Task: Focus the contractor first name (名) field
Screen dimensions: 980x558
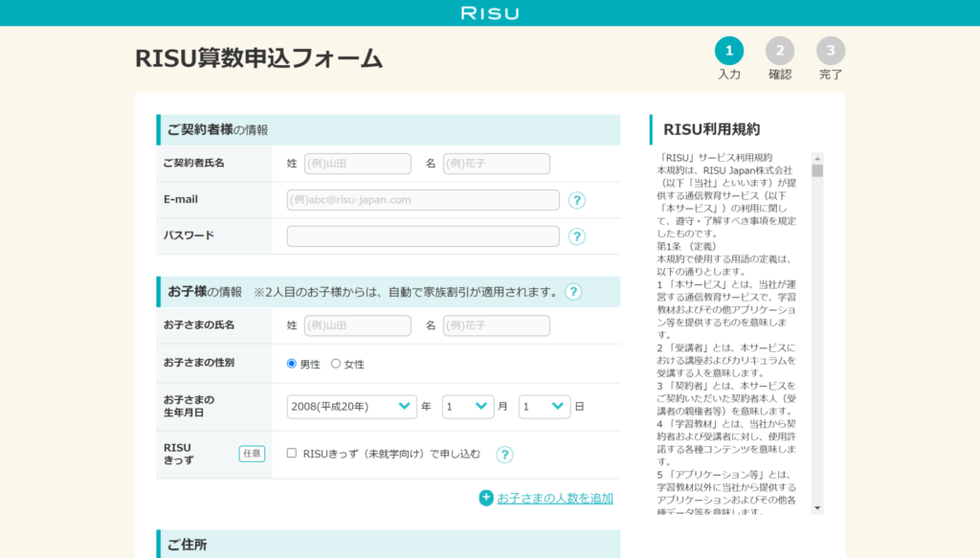Action: point(497,164)
